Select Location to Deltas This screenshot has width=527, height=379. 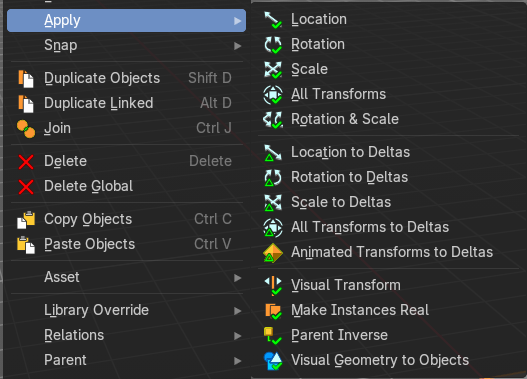coord(389,152)
